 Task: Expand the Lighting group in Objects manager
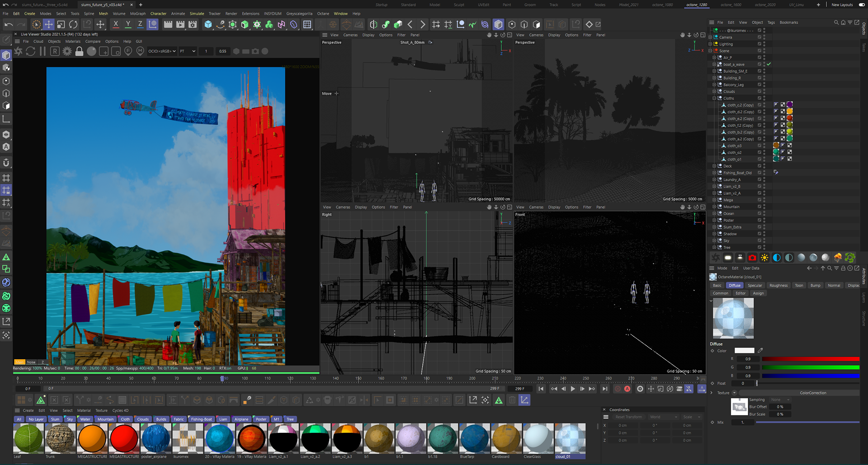(710, 44)
